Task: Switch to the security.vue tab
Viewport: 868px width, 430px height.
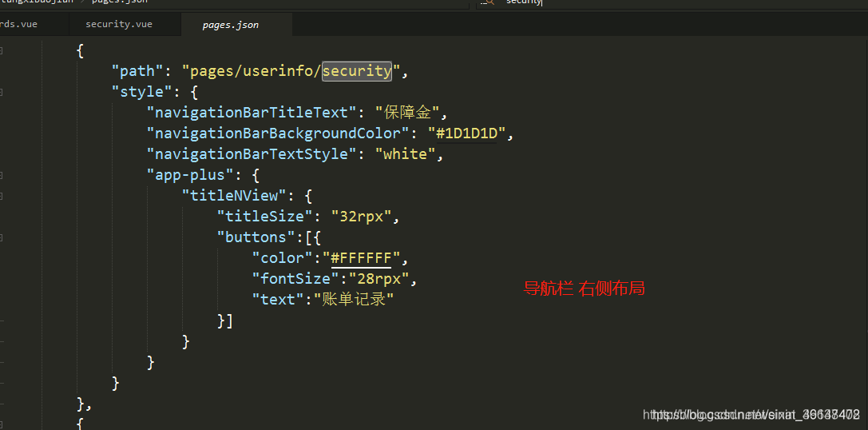Action: click(118, 25)
